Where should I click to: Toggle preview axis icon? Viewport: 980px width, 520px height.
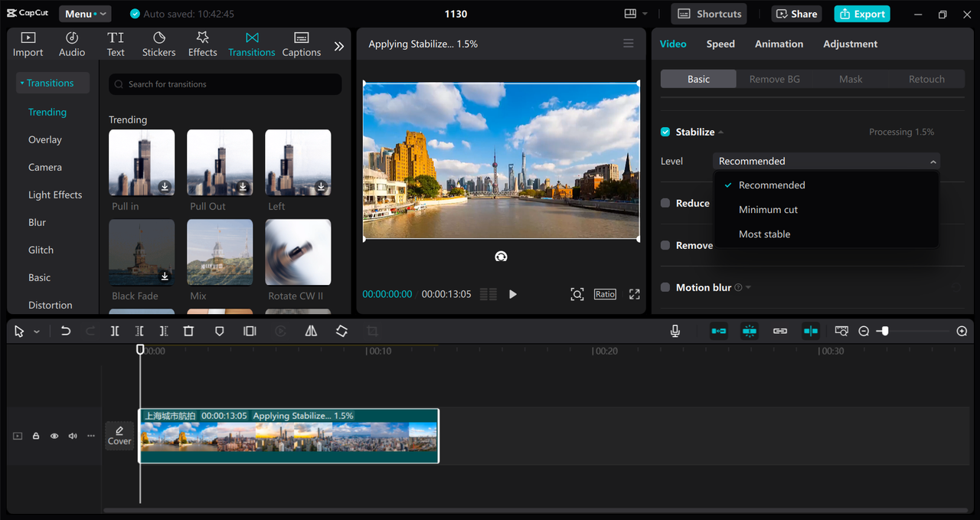[811, 331]
